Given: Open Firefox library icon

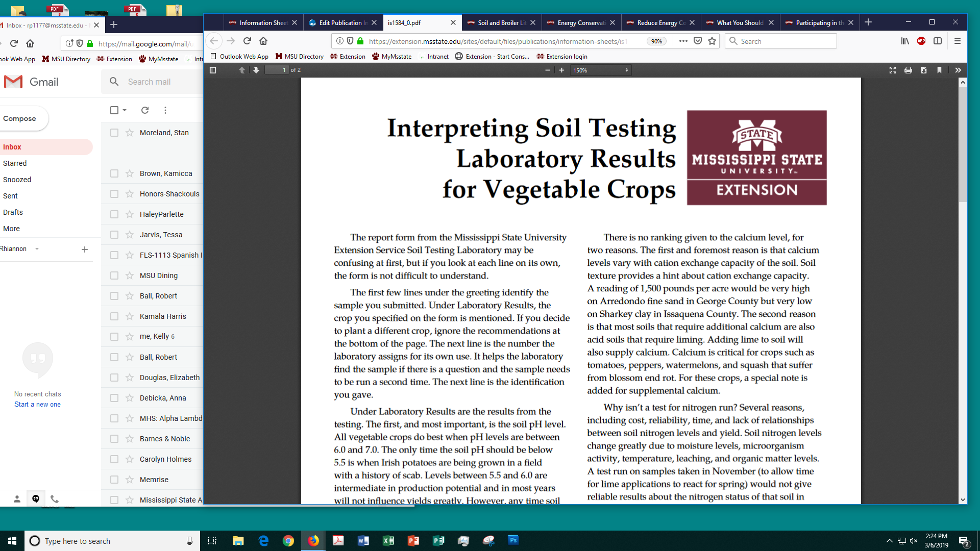Looking at the screenshot, I should pyautogui.click(x=905, y=41).
